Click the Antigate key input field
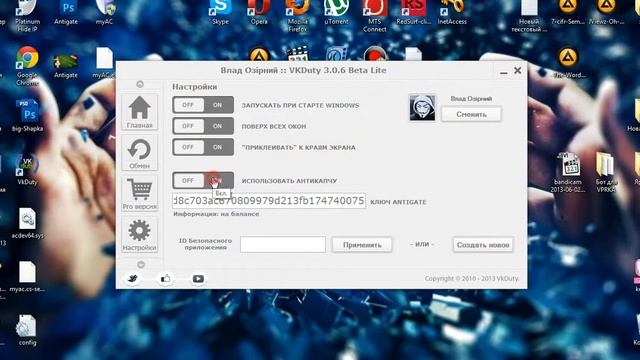The width and height of the screenshot is (640, 360). pyautogui.click(x=269, y=201)
